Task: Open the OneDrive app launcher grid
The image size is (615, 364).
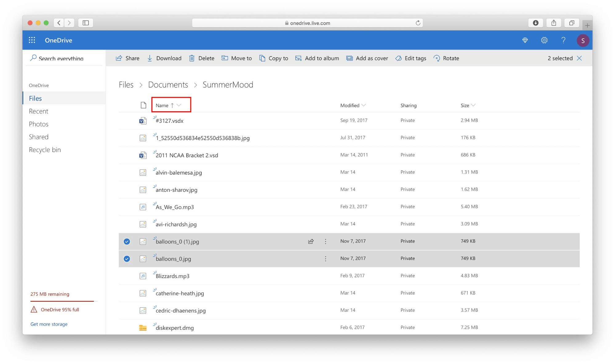Action: 32,40
